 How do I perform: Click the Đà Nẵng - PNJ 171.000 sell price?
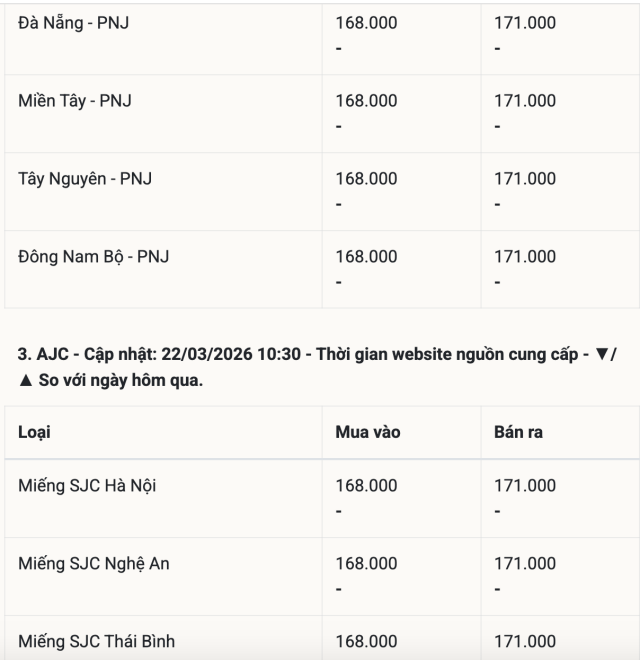click(x=526, y=23)
